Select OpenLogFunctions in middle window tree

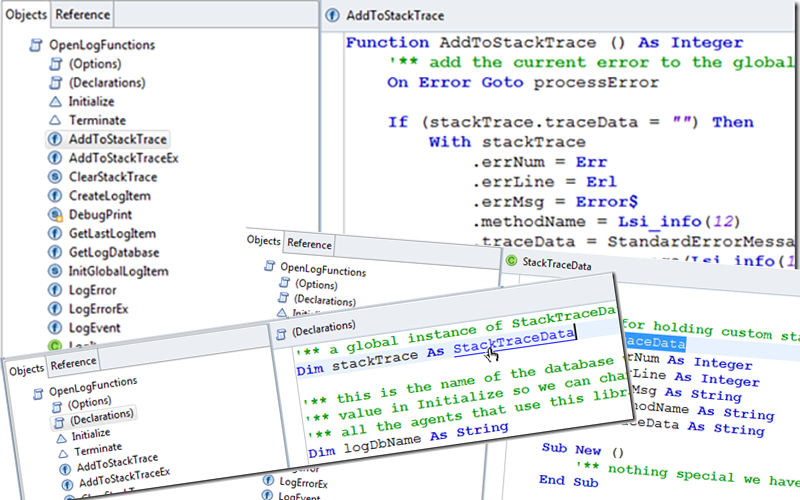tap(323, 269)
